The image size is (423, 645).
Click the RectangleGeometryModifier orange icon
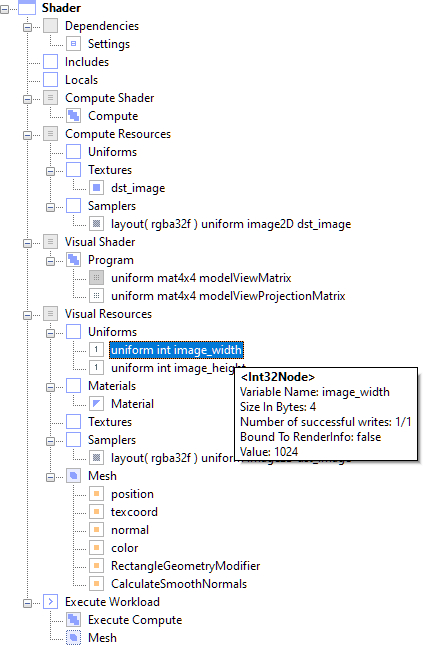(96, 566)
